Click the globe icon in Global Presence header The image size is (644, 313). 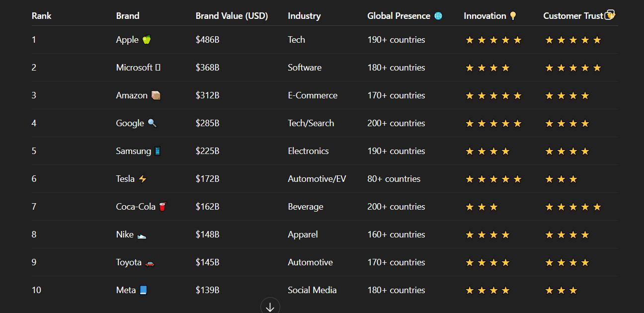coord(438,16)
